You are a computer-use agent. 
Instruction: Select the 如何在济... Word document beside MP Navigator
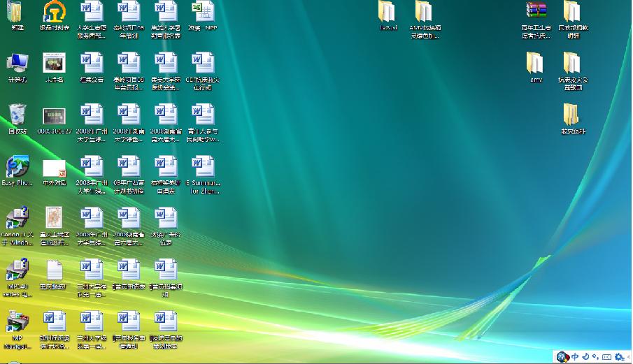55,321
